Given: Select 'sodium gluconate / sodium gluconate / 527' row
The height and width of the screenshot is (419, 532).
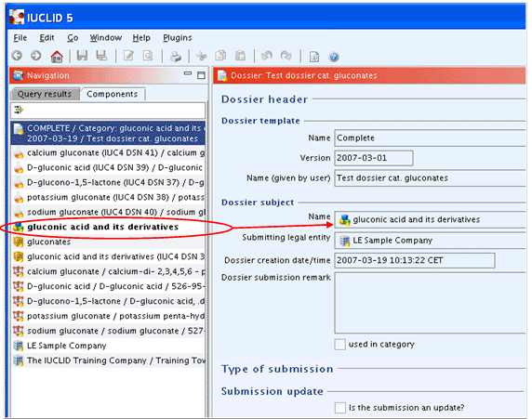Looking at the screenshot, I should (x=108, y=331).
